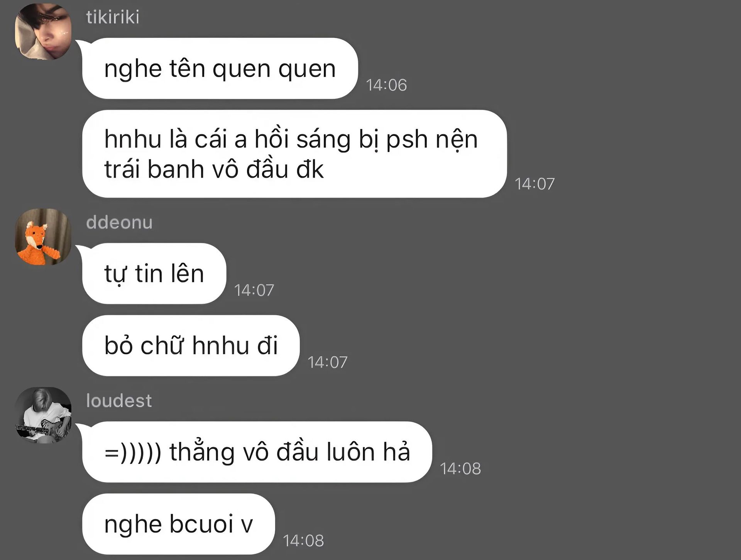Select the "nghe tên quen quen" message bubble

pyautogui.click(x=220, y=69)
